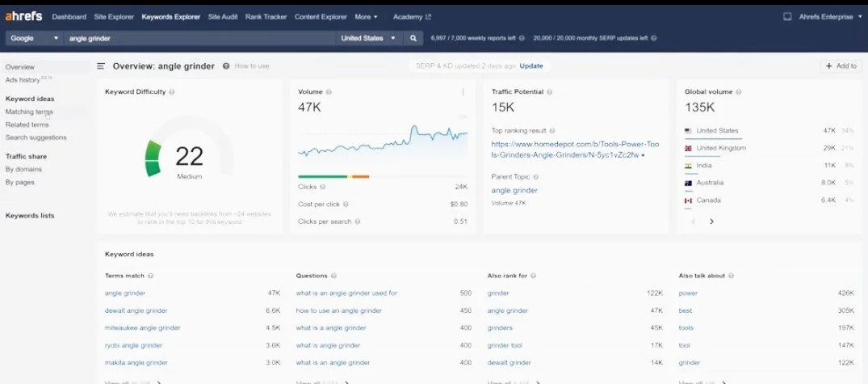
Task: Click info icon beside Global volume
Action: (x=739, y=92)
